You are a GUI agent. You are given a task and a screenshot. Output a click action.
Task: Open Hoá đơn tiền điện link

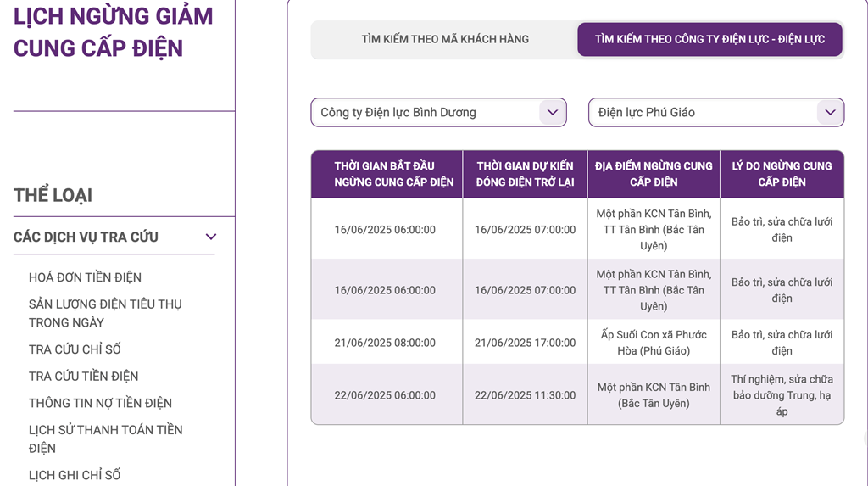click(85, 277)
